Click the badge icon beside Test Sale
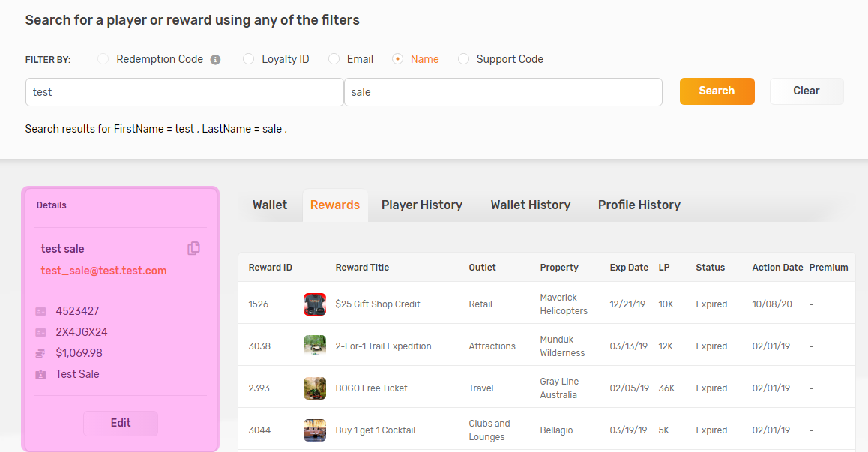868x452 pixels. pyautogui.click(x=40, y=374)
